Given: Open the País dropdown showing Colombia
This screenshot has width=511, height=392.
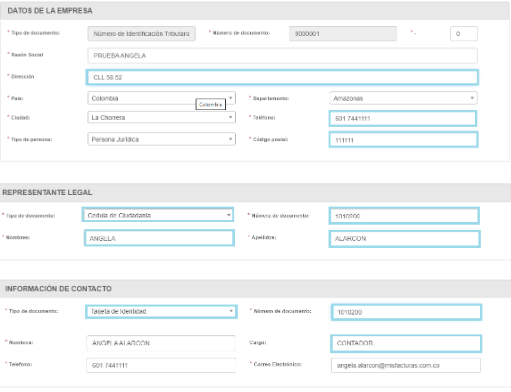Looking at the screenshot, I should (161, 98).
